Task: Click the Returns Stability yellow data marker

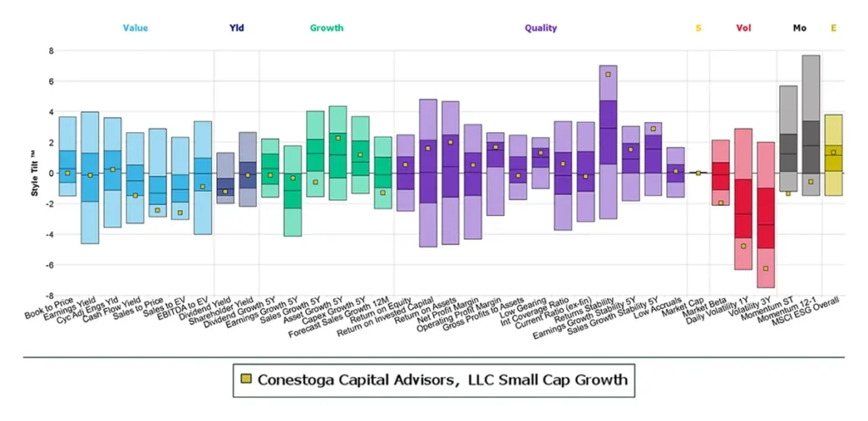Action: click(x=608, y=75)
